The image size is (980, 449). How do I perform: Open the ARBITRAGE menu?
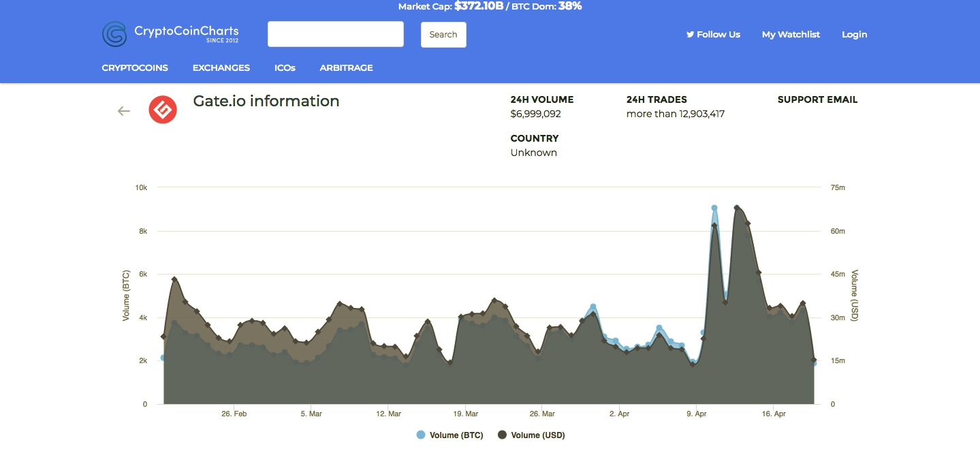point(346,67)
